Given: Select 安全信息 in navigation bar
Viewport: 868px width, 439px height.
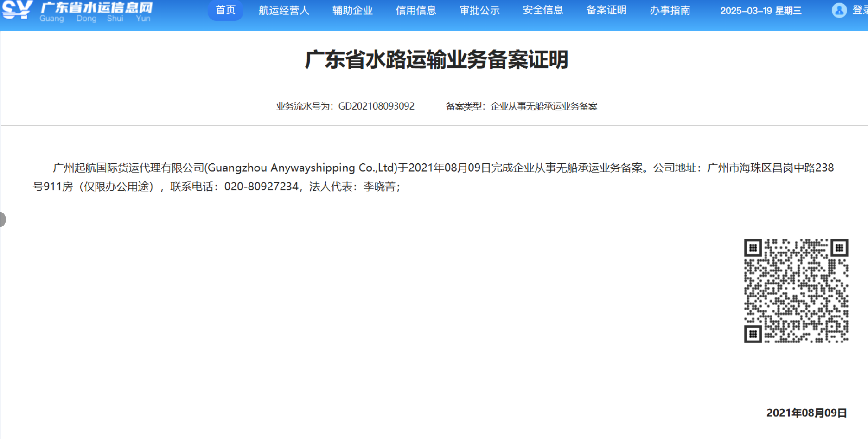Looking at the screenshot, I should tap(543, 10).
